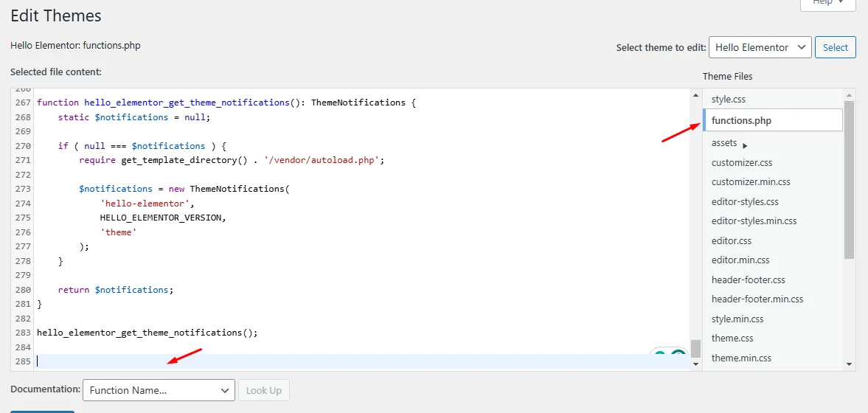Open editor-styles.css file
This screenshot has height=413, width=868.
(x=745, y=201)
